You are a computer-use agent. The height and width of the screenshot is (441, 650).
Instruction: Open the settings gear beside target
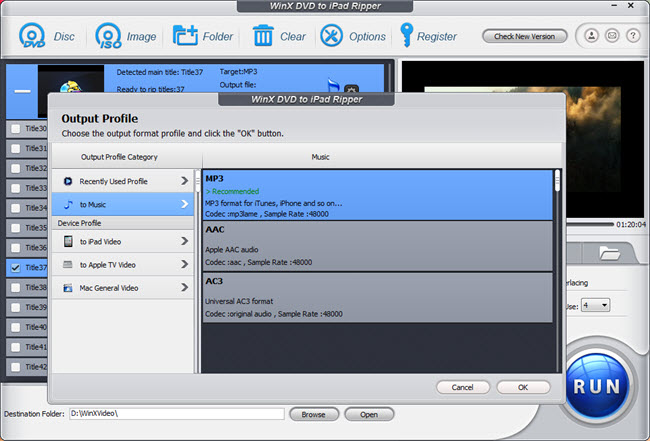pos(352,89)
